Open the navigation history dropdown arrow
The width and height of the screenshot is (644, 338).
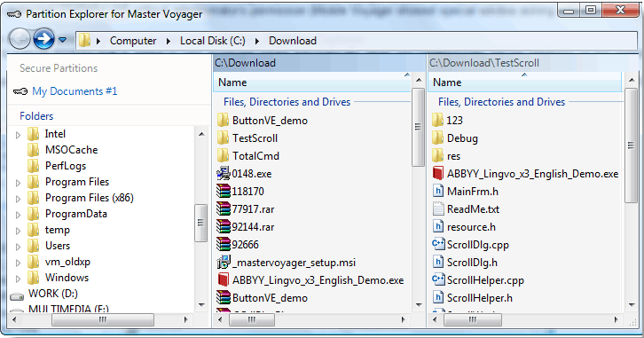tap(62, 40)
